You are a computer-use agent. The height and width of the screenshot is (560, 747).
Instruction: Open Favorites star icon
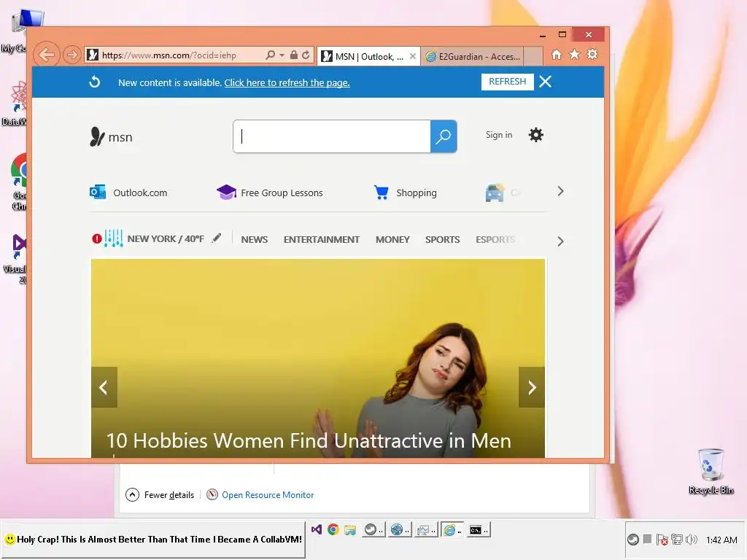[575, 54]
